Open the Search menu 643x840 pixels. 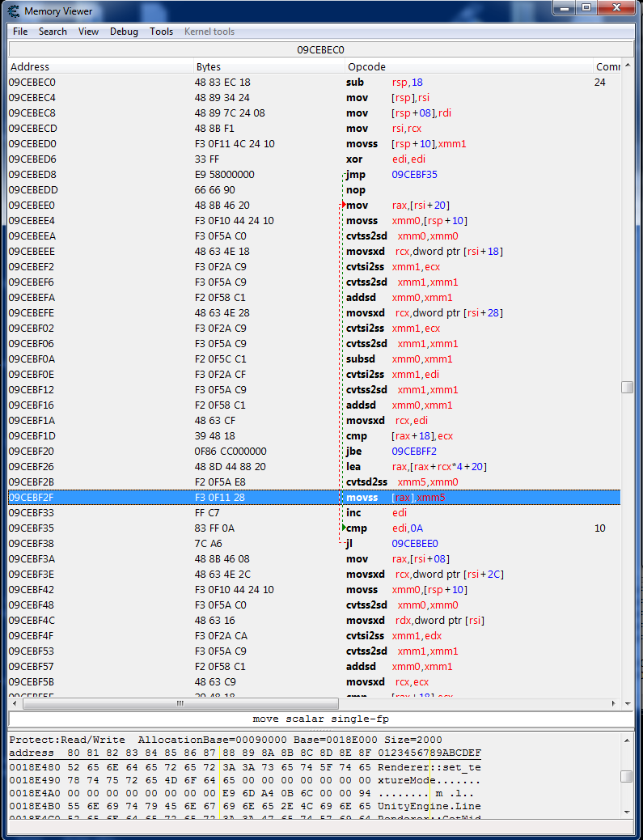click(x=53, y=32)
